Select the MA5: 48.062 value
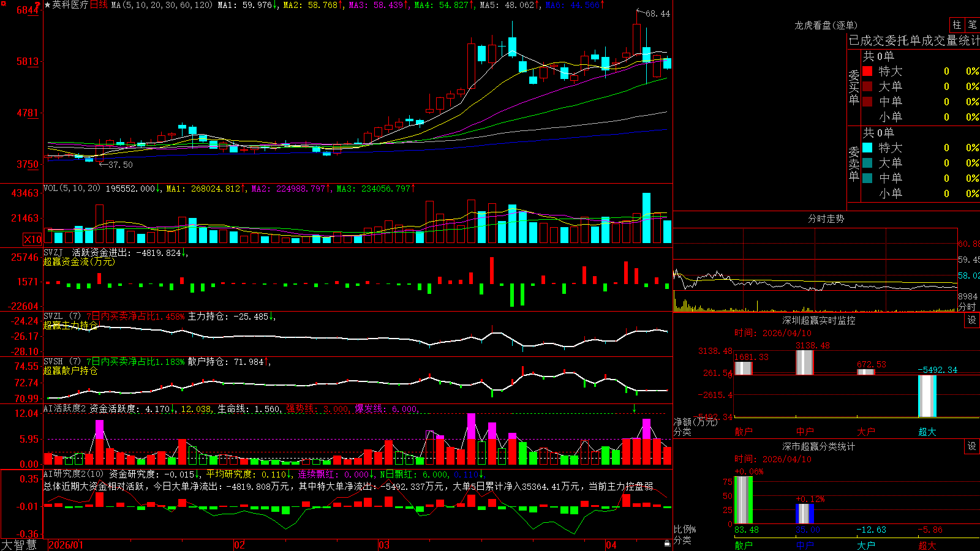Image resolution: width=980 pixels, height=551 pixels. tap(507, 5)
